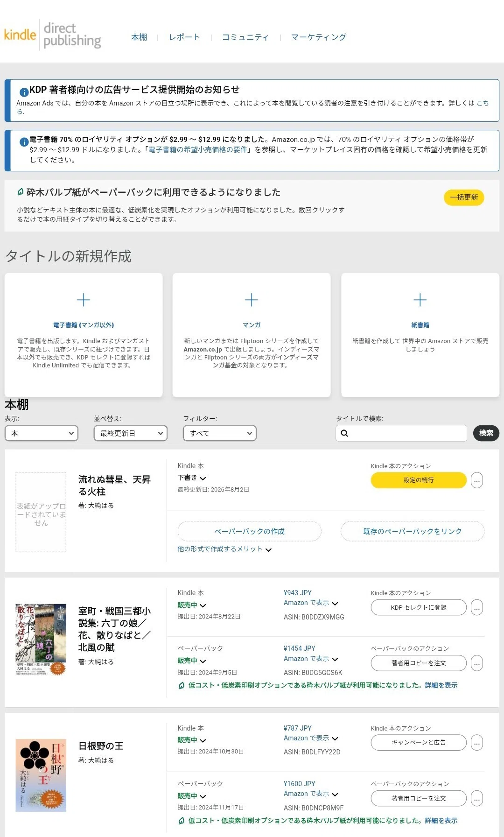Viewport: 504px width, 837px height.
Task: Click the leaf icon in 室町・戦国三都小説集 paperback notice
Action: (x=182, y=685)
